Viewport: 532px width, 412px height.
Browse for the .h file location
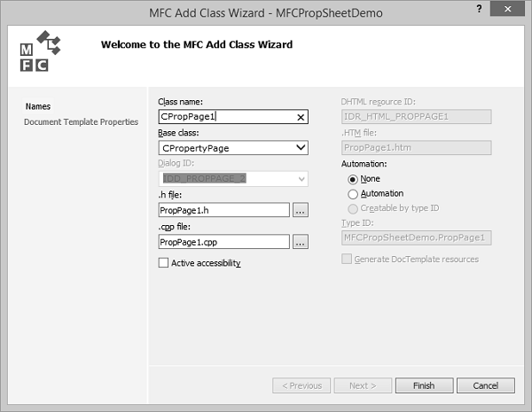[301, 210]
